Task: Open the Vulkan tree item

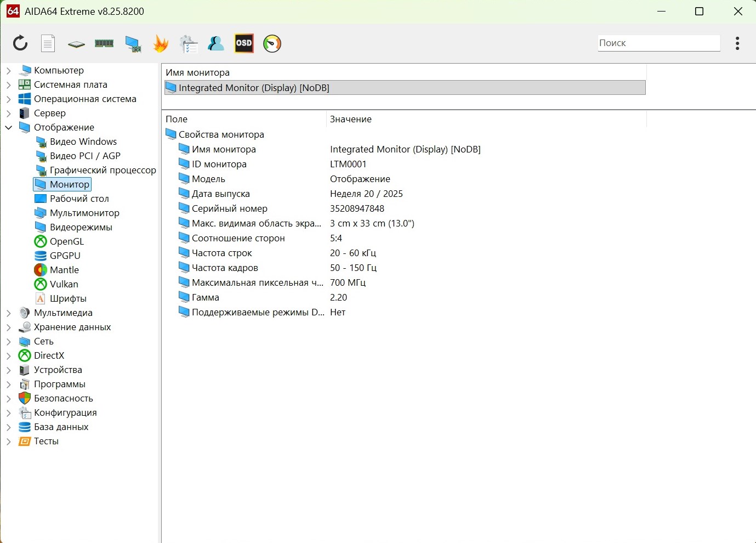Action: [64, 284]
